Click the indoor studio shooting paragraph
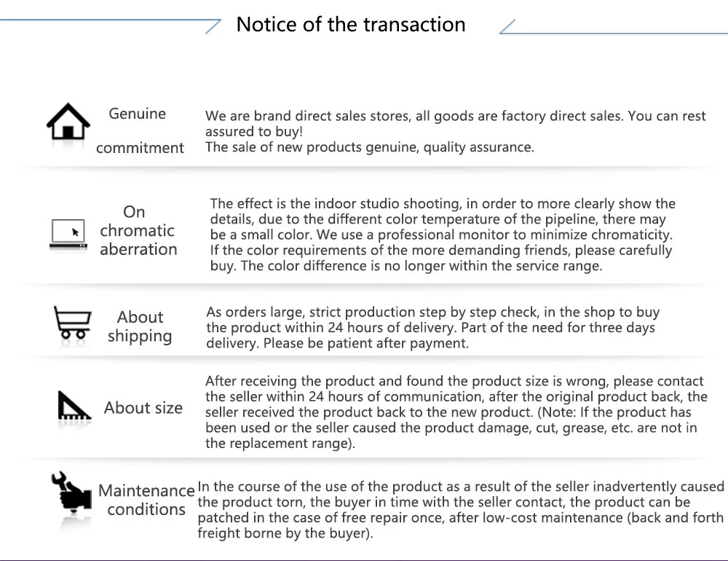 [x=443, y=235]
